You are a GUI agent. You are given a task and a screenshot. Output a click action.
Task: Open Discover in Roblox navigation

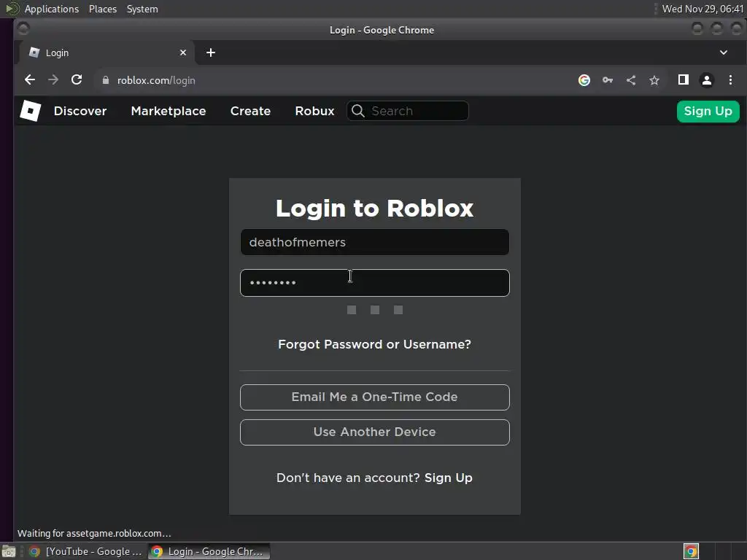(x=80, y=111)
